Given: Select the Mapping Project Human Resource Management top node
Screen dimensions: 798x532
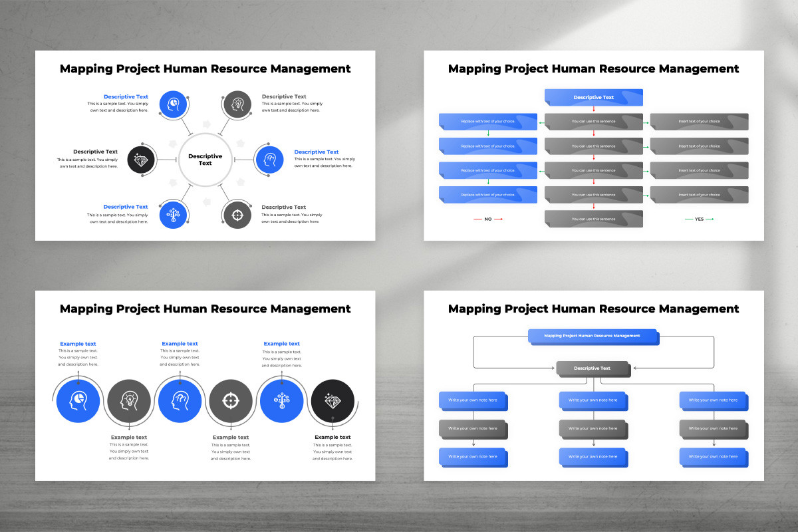Looking at the screenshot, I should click(594, 336).
